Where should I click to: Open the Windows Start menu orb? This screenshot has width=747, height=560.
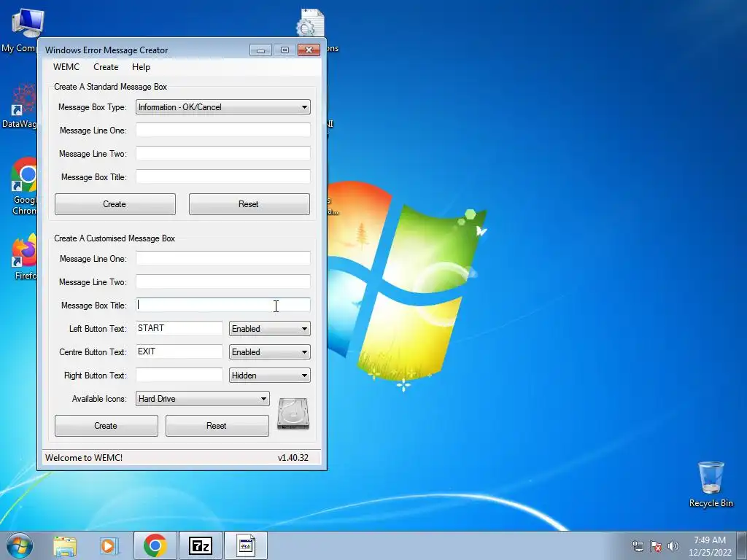(20, 545)
